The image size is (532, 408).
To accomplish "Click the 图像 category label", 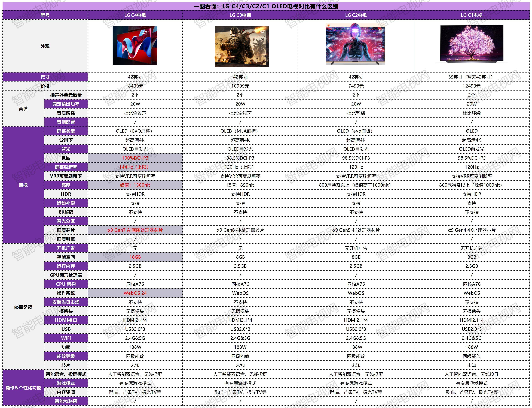I will 23,185.
